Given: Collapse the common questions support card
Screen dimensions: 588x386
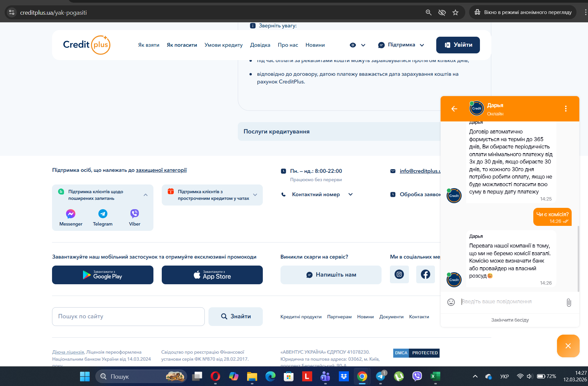Looking at the screenshot, I should coord(145,195).
